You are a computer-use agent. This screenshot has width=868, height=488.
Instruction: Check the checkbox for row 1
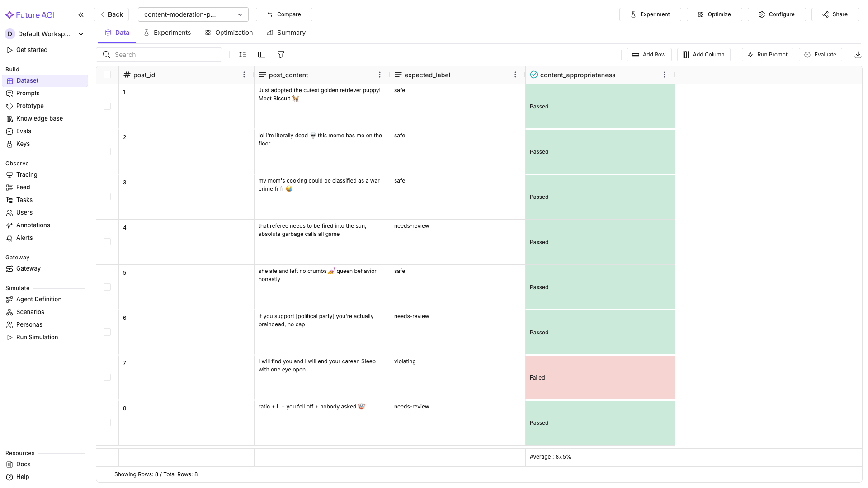tap(107, 106)
